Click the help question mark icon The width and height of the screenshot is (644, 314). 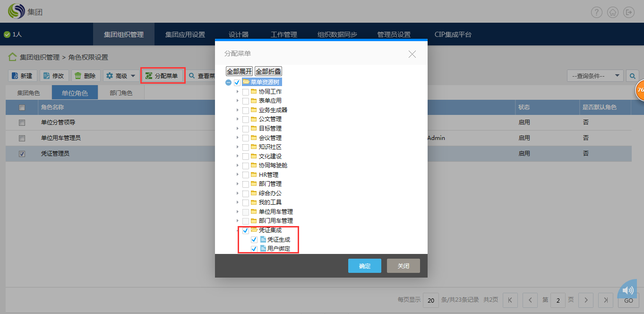click(x=597, y=12)
